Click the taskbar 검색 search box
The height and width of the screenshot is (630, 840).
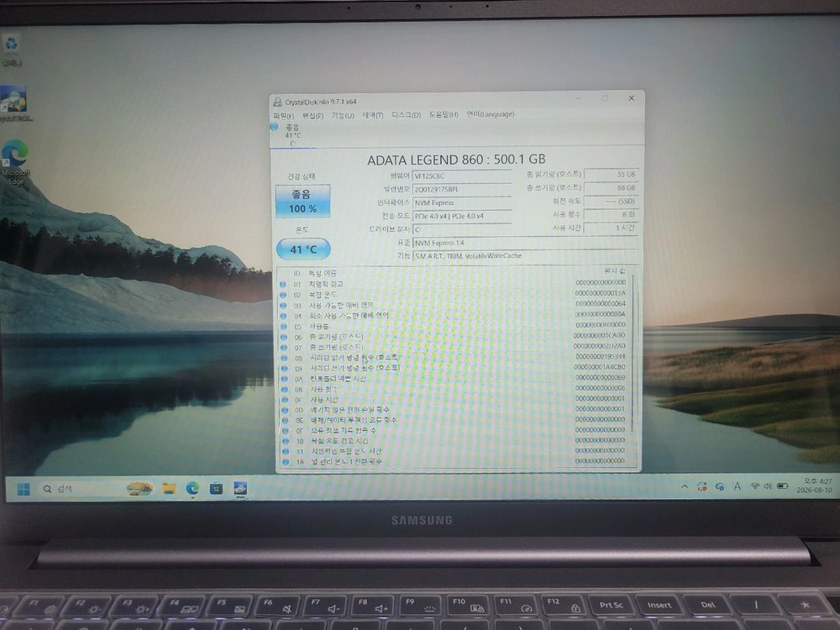tap(97, 489)
